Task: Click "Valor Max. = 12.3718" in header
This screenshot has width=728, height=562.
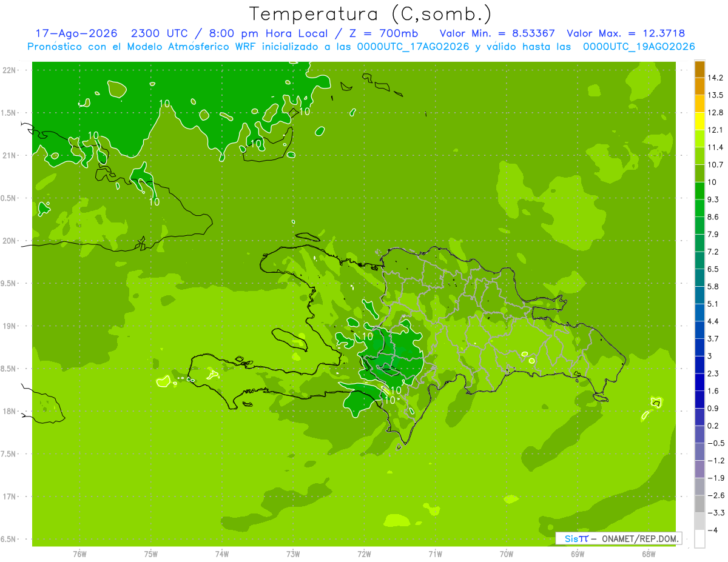Action: (x=625, y=33)
